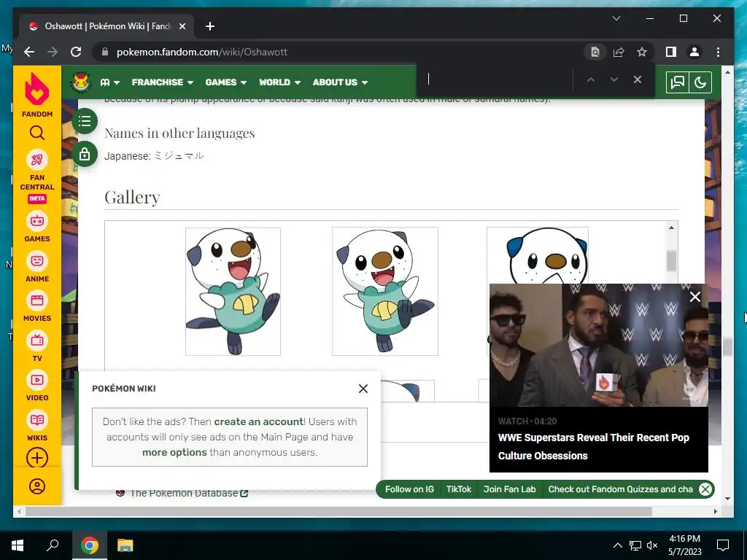Open the Games sidebar icon
This screenshot has height=560, width=747.
click(x=37, y=221)
